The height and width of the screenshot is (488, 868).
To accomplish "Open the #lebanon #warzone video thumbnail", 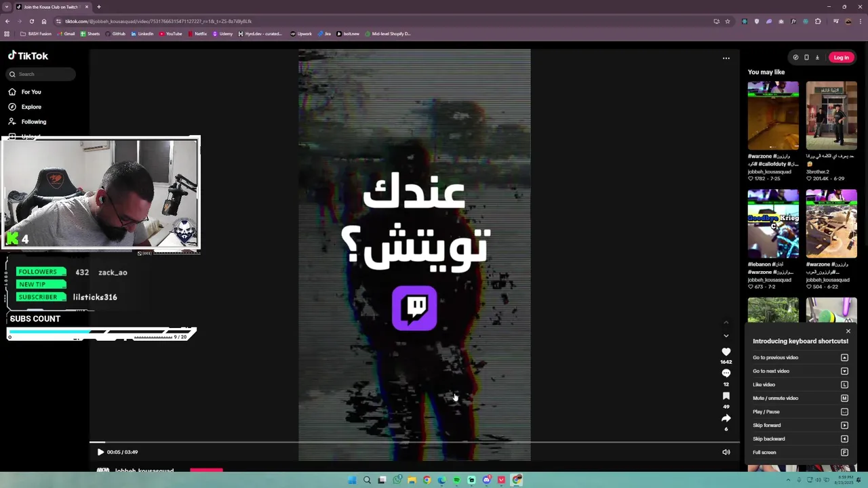I will [x=773, y=224].
